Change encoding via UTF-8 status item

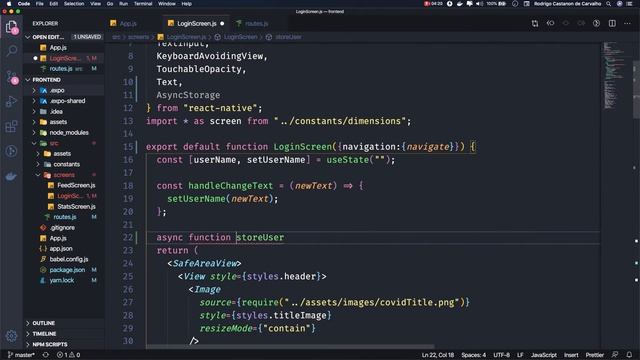point(501,355)
